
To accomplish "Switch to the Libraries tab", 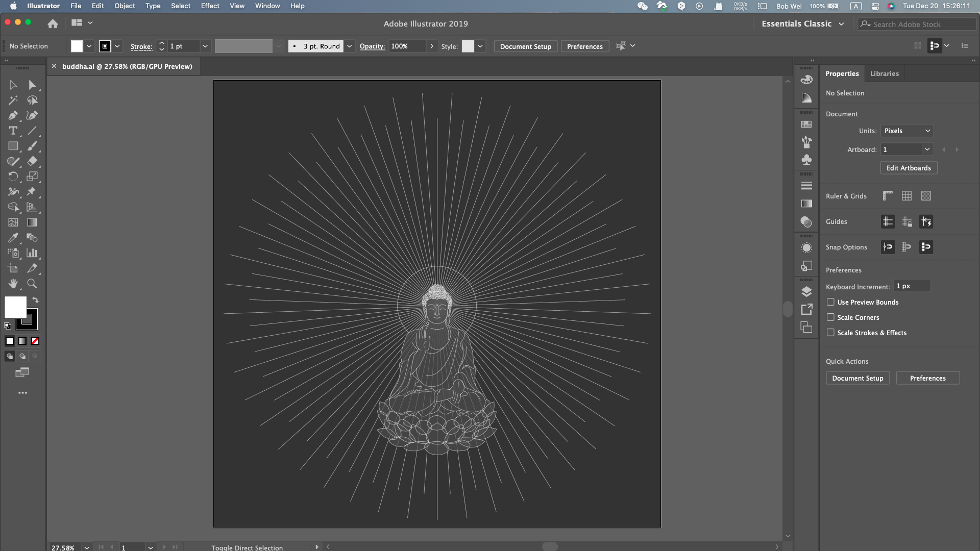I will [x=884, y=73].
